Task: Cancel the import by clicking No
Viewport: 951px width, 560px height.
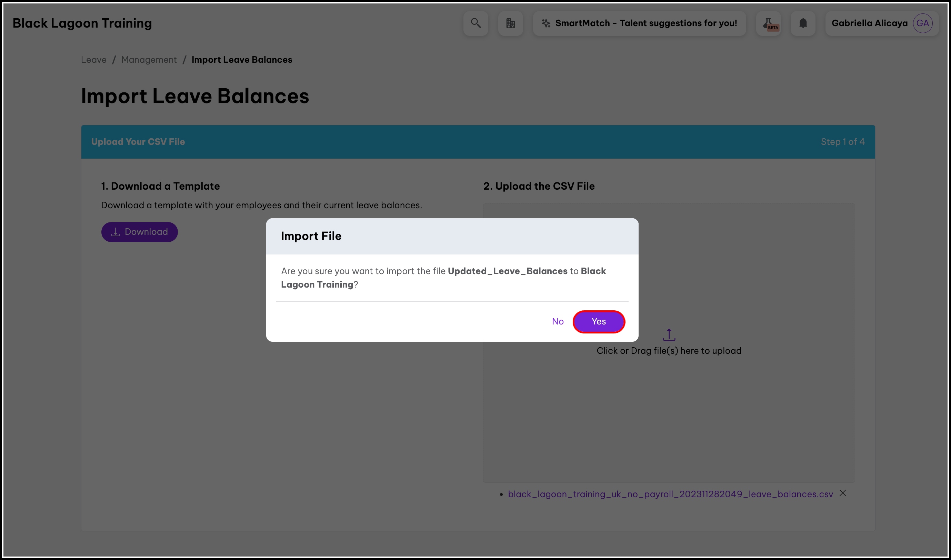Action: 557,321
